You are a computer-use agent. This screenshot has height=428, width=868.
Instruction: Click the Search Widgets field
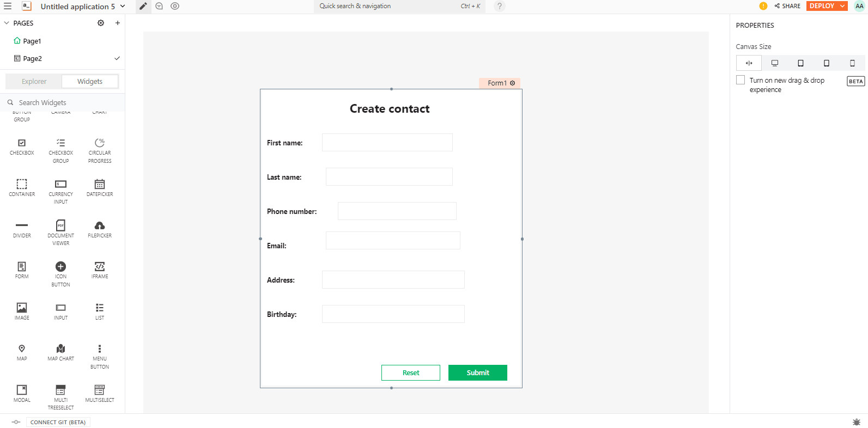[65, 103]
